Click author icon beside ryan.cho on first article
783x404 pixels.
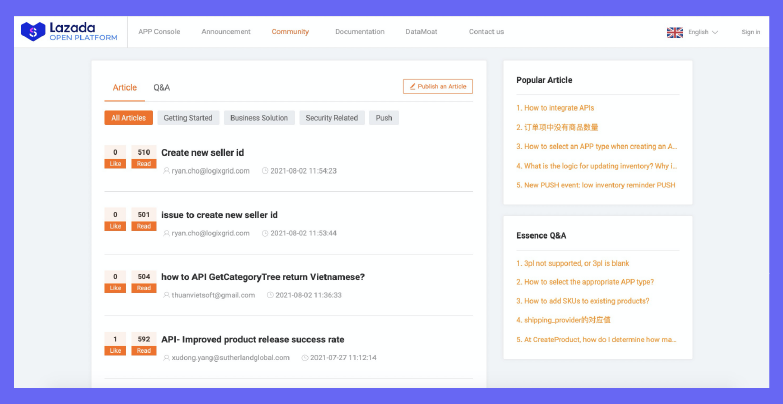tap(166, 171)
